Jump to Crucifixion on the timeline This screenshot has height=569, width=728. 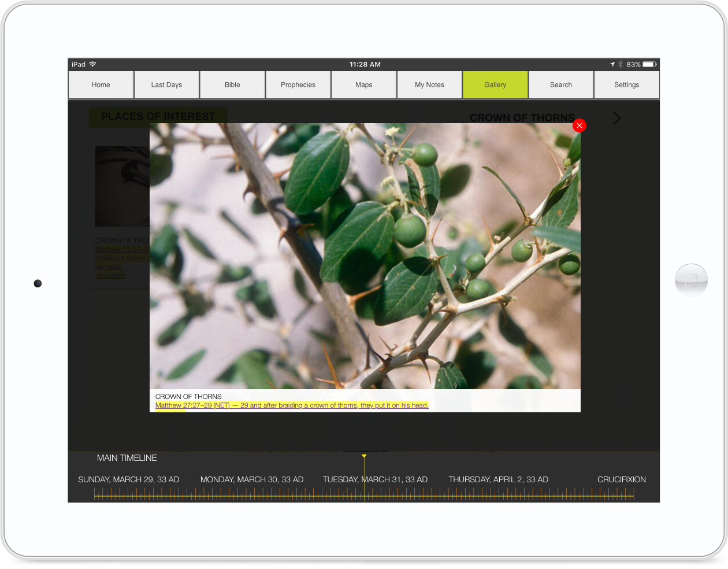tap(621, 479)
